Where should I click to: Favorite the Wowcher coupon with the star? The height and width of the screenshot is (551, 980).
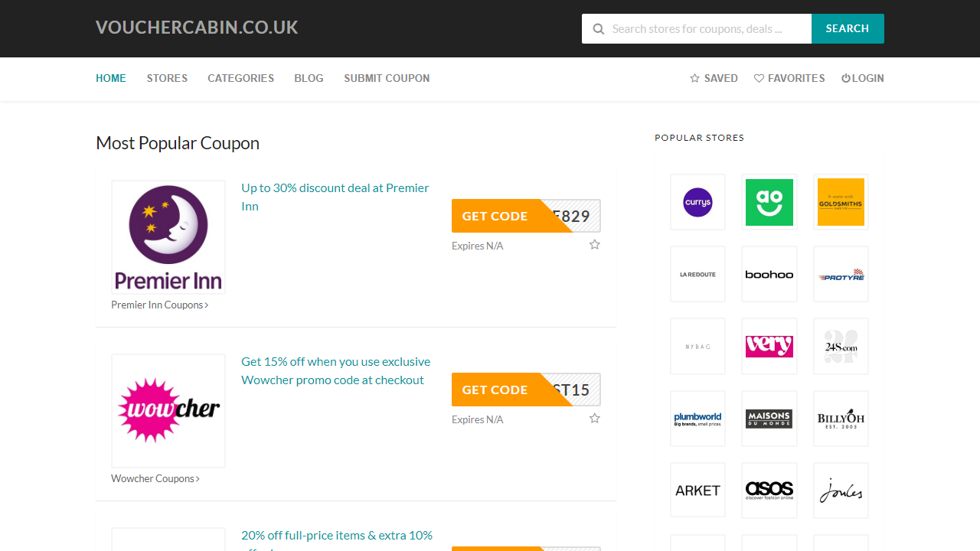click(594, 418)
